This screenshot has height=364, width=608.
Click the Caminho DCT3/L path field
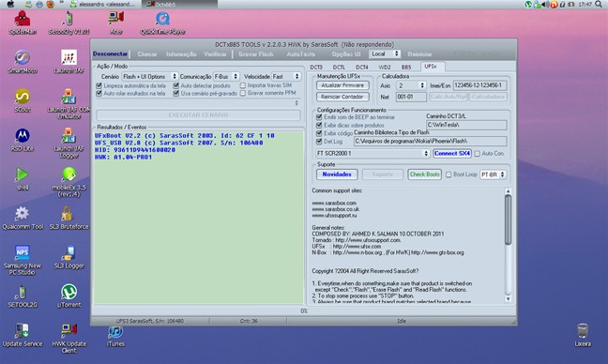click(x=466, y=125)
